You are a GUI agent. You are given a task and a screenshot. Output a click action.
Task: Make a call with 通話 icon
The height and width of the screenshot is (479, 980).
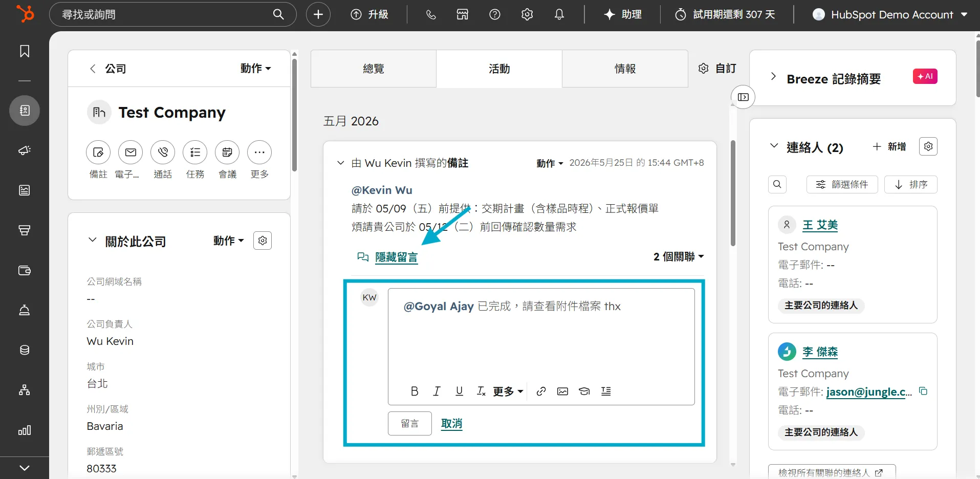tap(163, 153)
